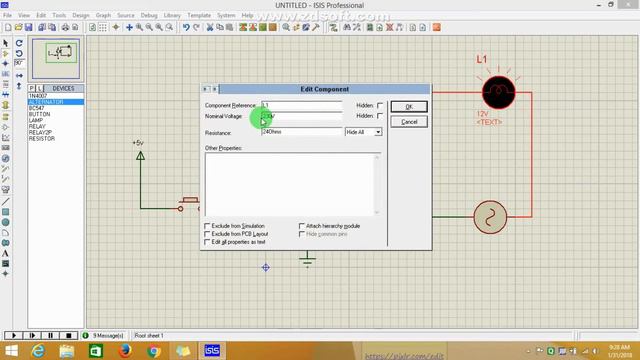Screen dimensions: 640x360
Task: Toggle the grid display icon
Action: tap(103, 27)
